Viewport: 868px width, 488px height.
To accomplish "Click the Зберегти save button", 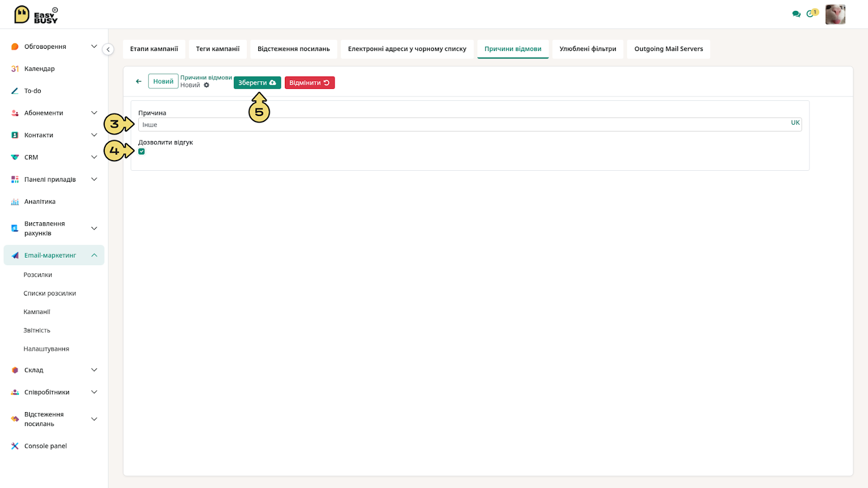I will [257, 83].
